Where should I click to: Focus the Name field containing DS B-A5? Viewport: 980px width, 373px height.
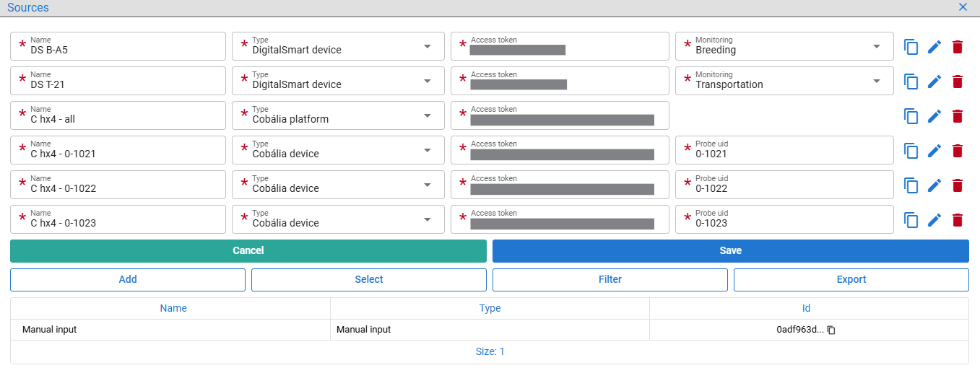point(118,46)
